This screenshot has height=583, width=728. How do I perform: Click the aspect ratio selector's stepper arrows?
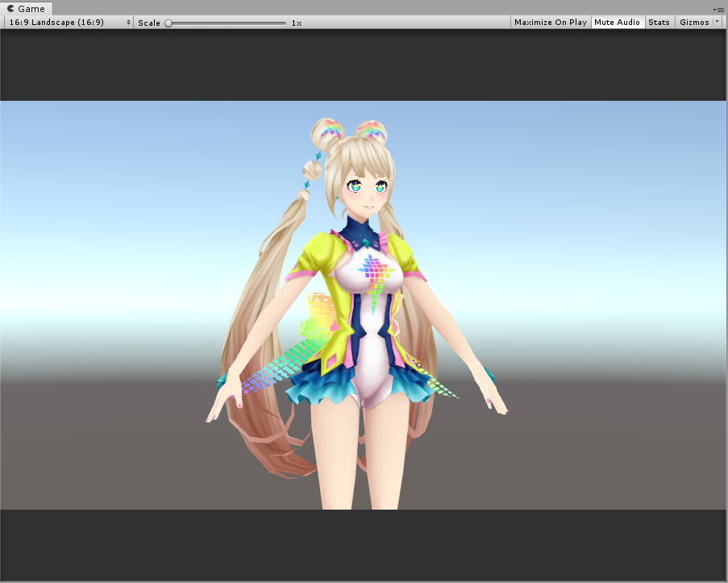127,22
